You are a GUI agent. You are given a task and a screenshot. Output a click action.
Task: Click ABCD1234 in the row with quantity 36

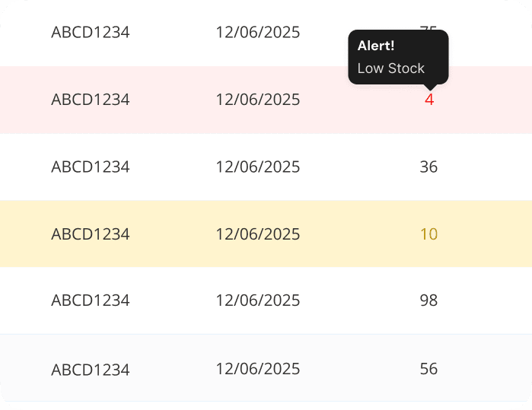click(91, 167)
